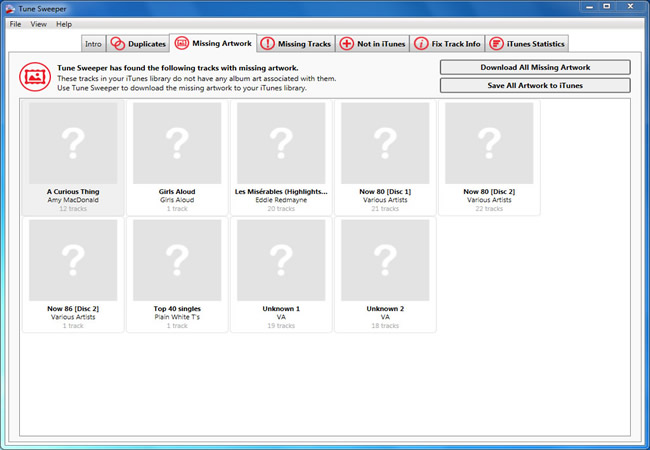Select the Unknown 2 album artwork

pos(385,260)
